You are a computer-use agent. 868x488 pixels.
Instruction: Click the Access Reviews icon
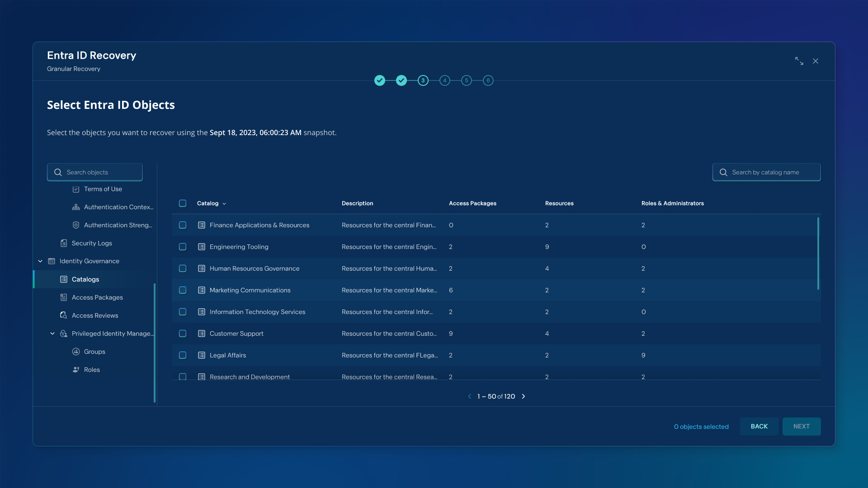[x=64, y=316]
